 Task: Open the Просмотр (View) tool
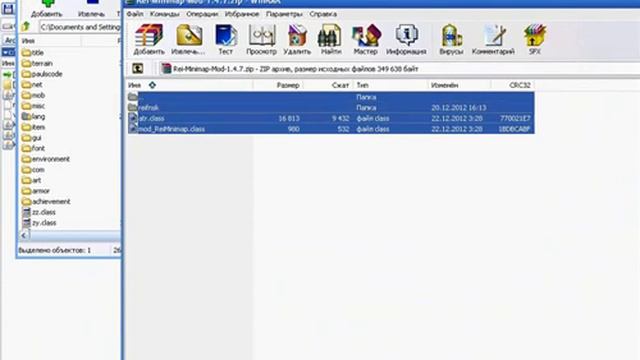coord(261,39)
